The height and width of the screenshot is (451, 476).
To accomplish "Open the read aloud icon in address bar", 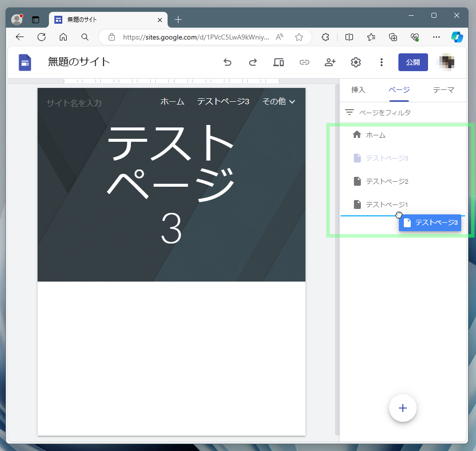I will 279,37.
